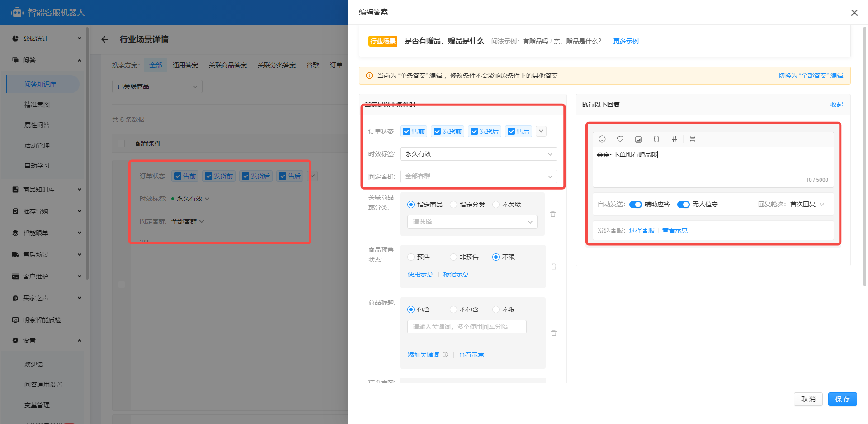
Task: Select the 指定分类 radio option
Action: 453,205
